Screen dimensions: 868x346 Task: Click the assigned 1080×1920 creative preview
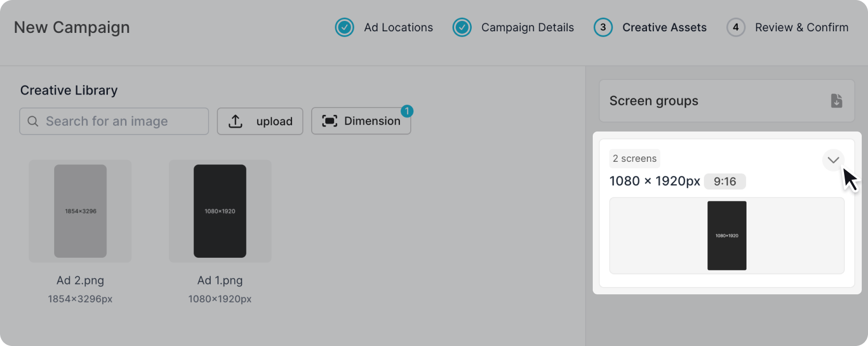(727, 235)
